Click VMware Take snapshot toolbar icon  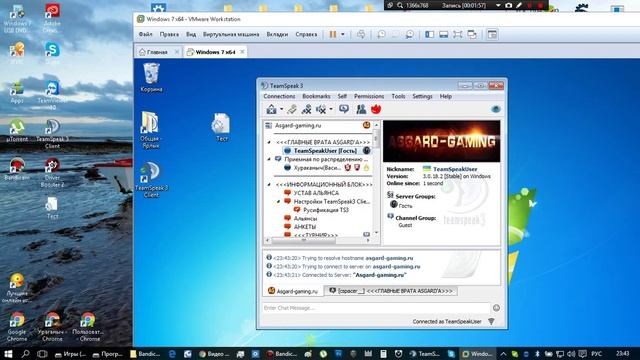point(381,34)
